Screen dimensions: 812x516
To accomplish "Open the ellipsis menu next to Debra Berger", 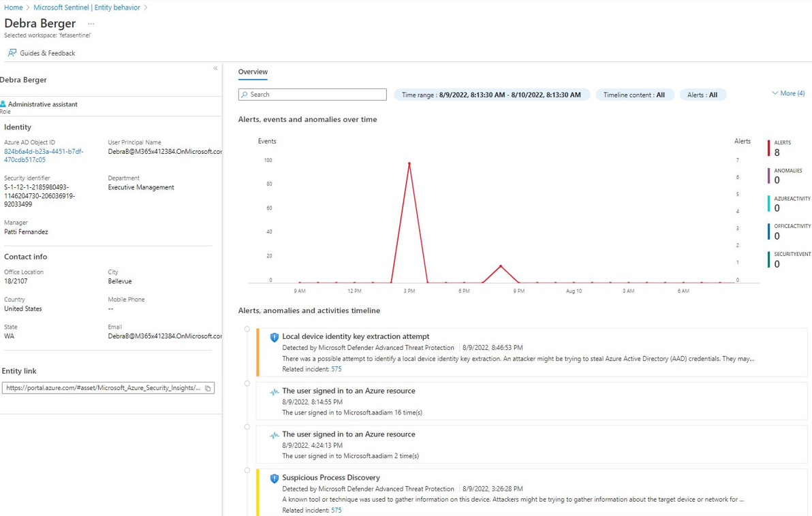I will (91, 24).
